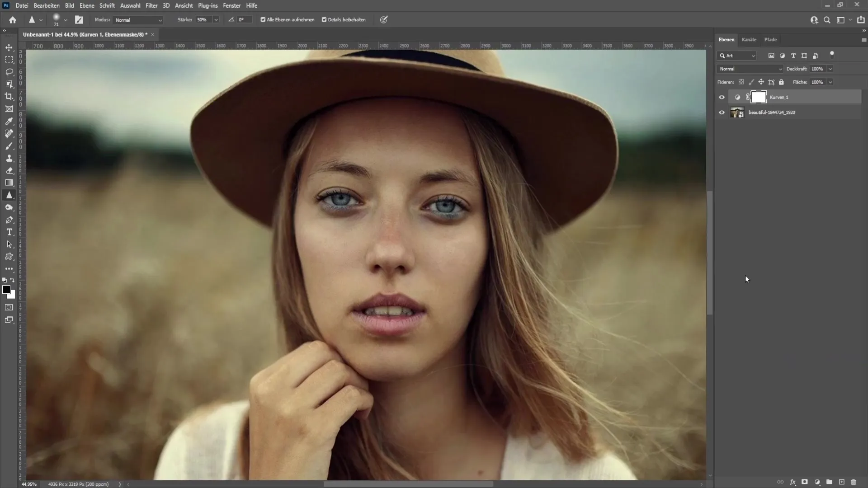868x488 pixels.
Task: Toggle visibility of Kurven 1 layer
Action: pos(722,97)
